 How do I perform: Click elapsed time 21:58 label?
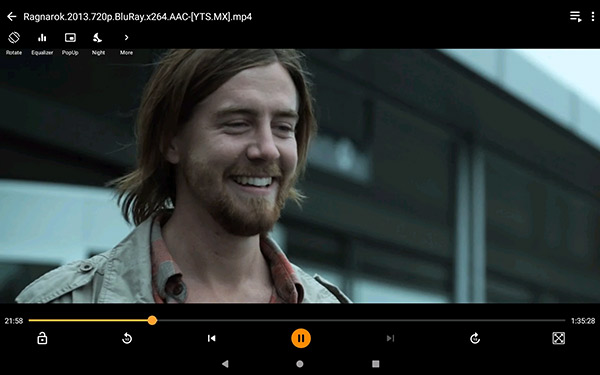click(x=14, y=321)
